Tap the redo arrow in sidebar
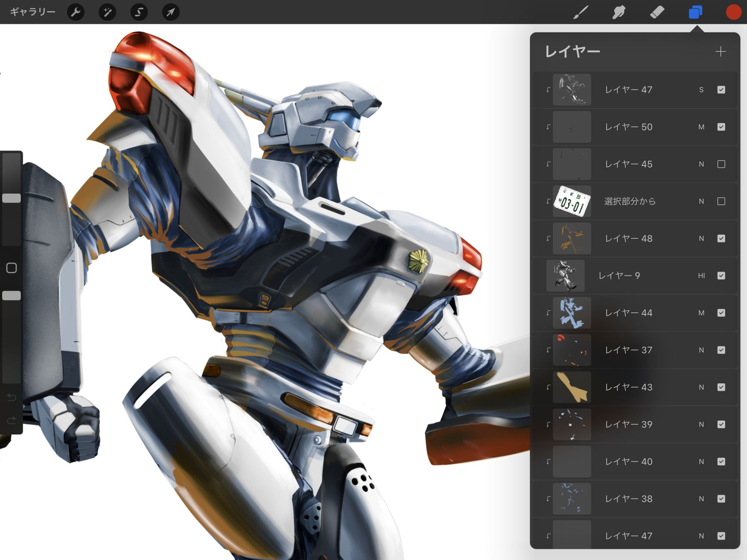The width and height of the screenshot is (747, 560). click(x=12, y=420)
